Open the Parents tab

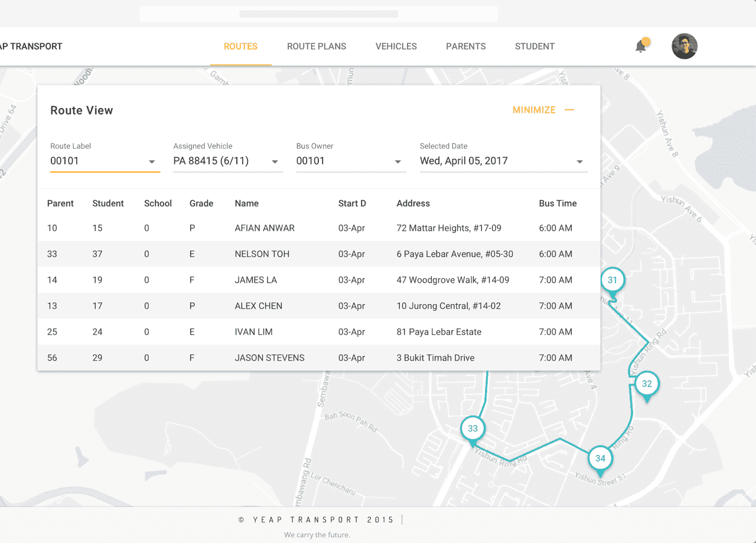coord(466,46)
